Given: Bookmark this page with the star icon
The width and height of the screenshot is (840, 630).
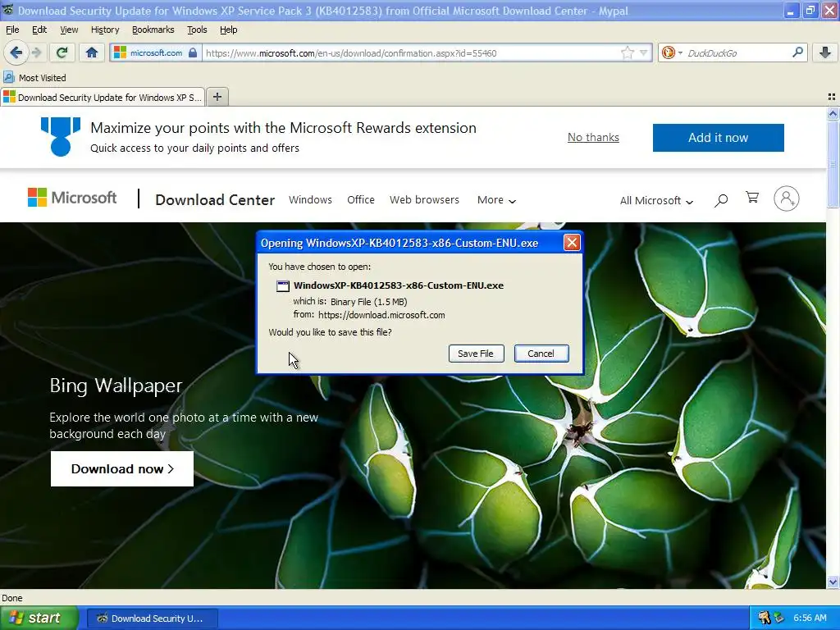Looking at the screenshot, I should click(628, 52).
